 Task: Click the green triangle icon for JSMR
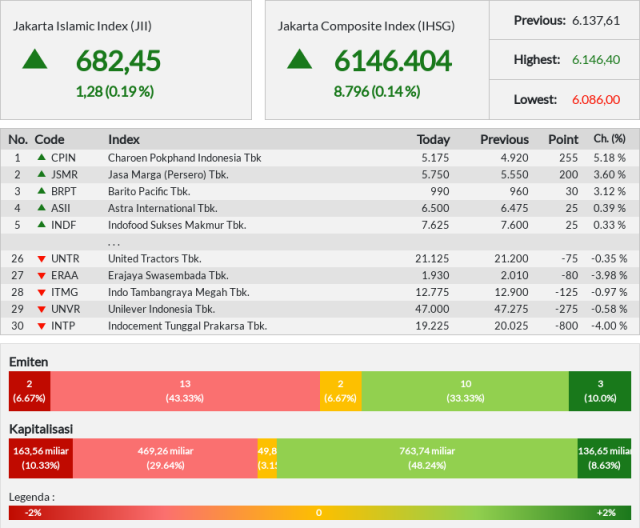(x=41, y=174)
